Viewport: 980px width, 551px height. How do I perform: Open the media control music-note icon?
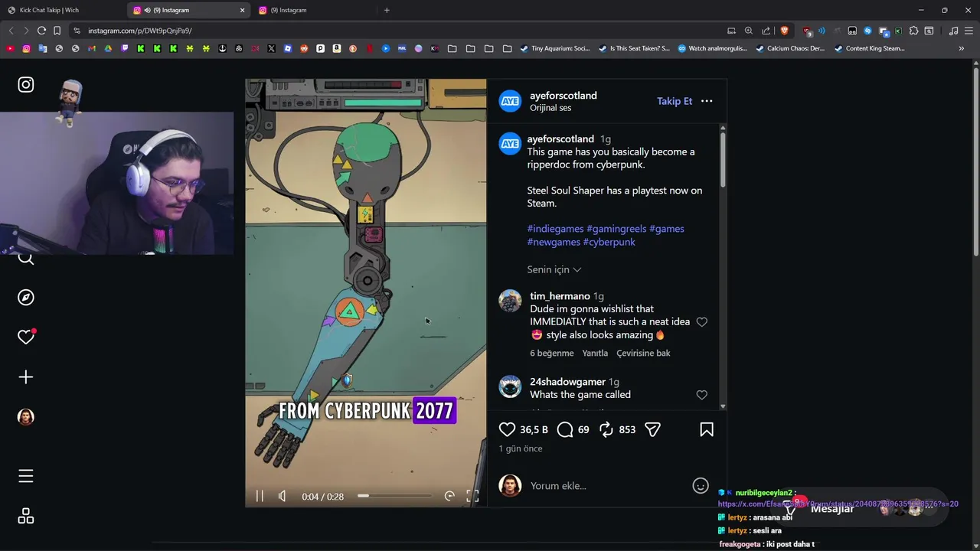953,31
